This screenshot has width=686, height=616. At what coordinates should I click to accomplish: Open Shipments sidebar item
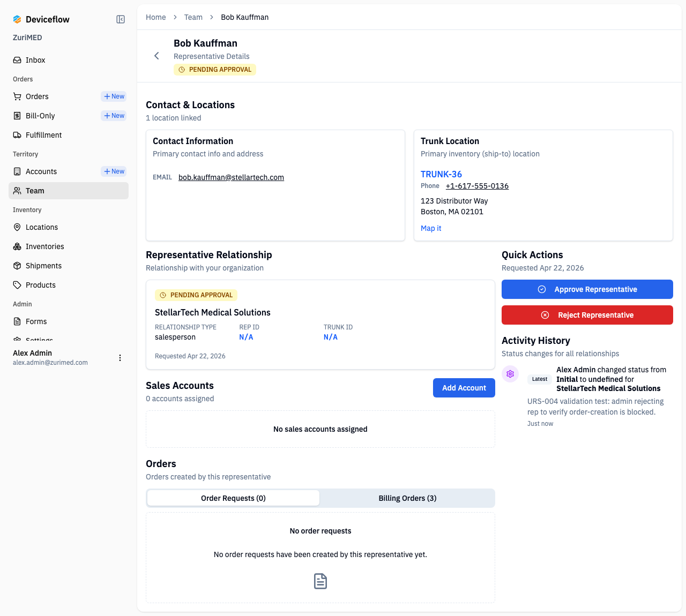[69, 266]
